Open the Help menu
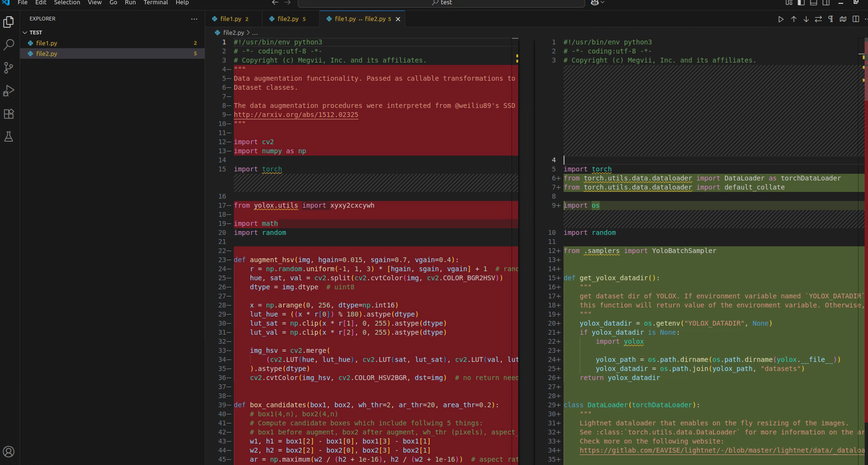 tap(182, 2)
